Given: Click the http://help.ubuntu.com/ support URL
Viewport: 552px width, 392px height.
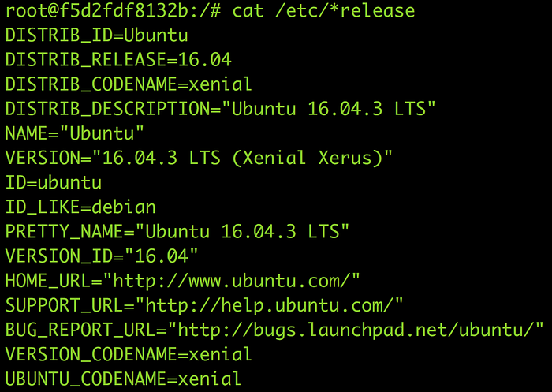Looking at the screenshot, I should [270, 305].
